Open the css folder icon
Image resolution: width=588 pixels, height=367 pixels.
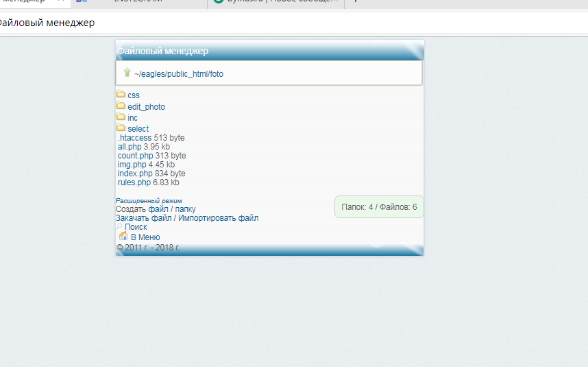click(121, 95)
